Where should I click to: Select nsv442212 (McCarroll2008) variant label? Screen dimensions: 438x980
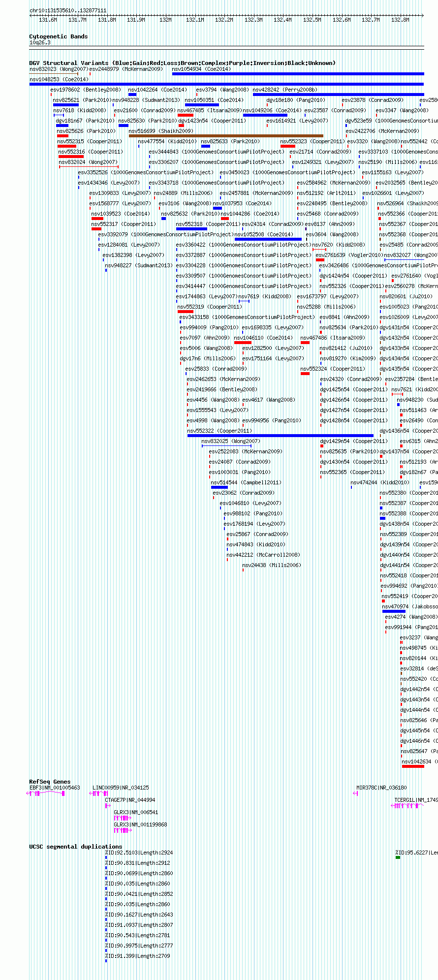coord(263,555)
